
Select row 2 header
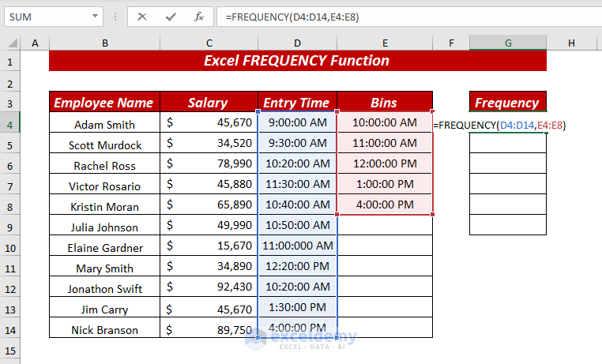coord(10,83)
